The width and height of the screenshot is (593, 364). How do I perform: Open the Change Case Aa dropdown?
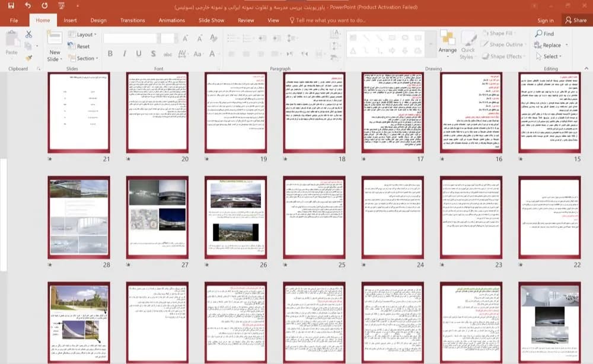(198, 54)
